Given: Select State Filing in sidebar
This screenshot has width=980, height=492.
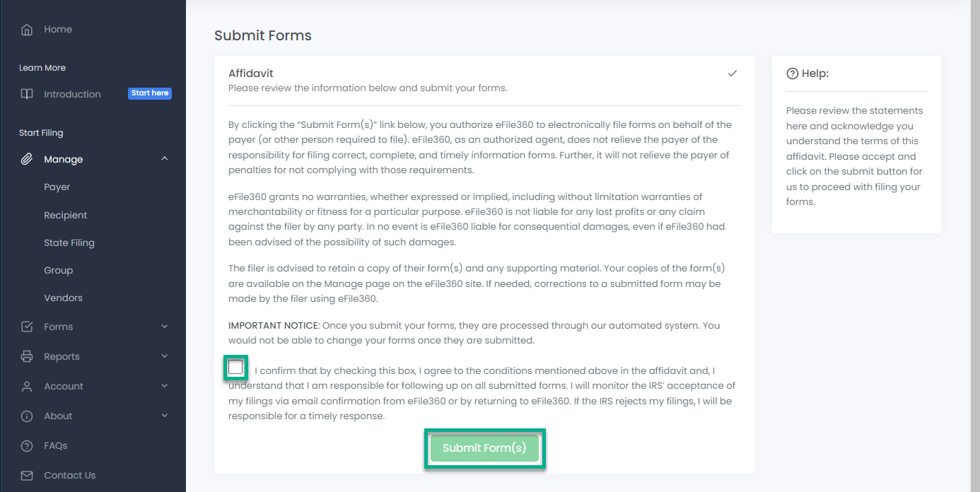Looking at the screenshot, I should [69, 242].
